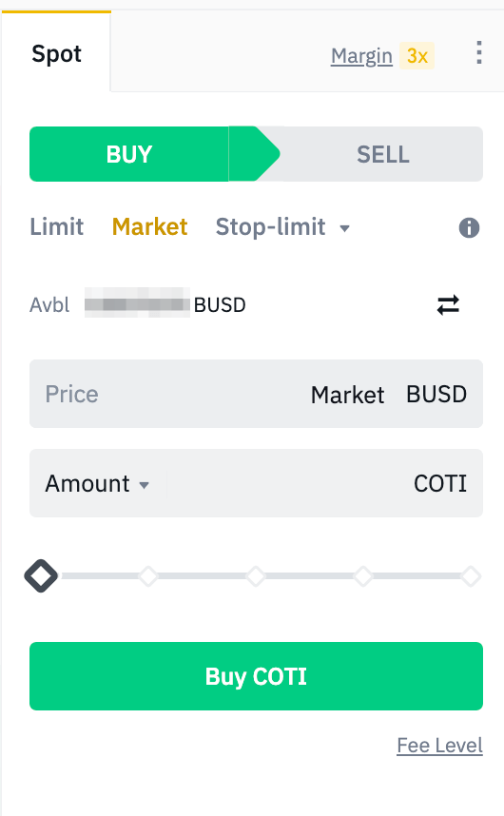This screenshot has width=504, height=816.
Task: Click the Buy COTI button
Action: (256, 676)
